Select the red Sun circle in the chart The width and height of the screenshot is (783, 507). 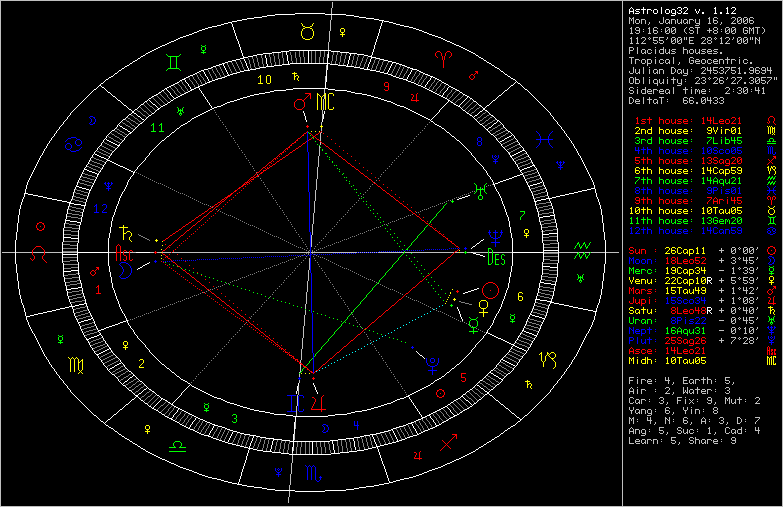click(489, 290)
